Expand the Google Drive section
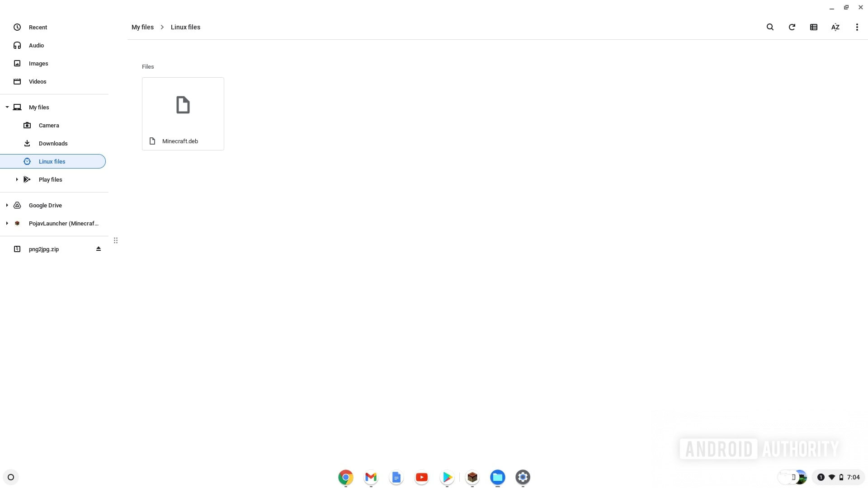Viewport: 868px width, 488px height. pos(7,205)
